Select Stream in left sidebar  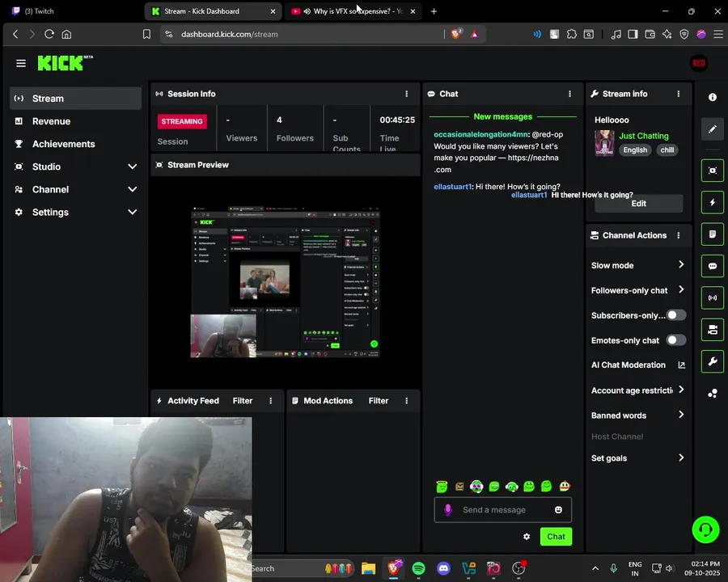point(76,99)
